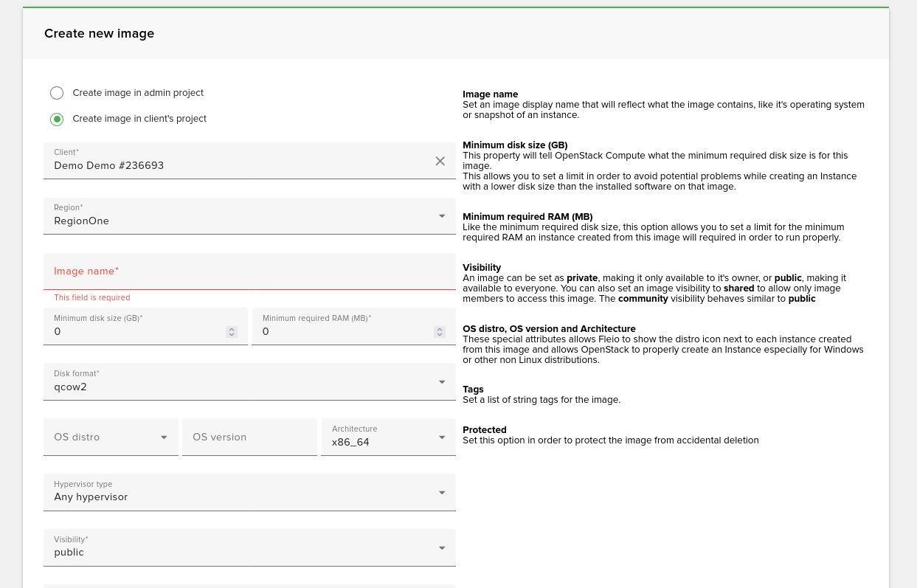Click the OS version input field

pos(249,437)
